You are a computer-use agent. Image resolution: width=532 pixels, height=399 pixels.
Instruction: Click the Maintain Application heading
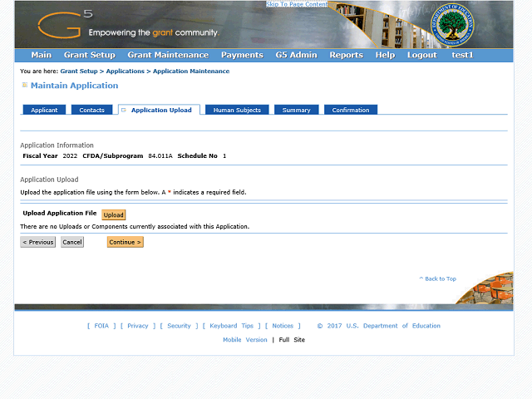(x=74, y=86)
